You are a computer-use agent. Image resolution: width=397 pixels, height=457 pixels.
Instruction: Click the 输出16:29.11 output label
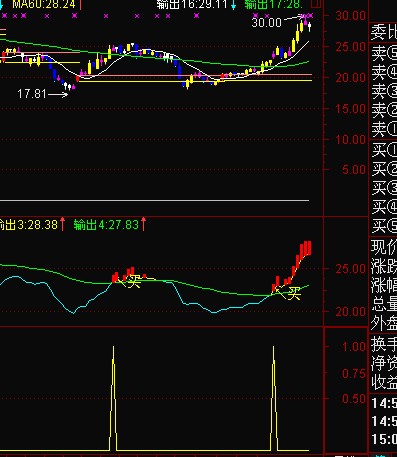[192, 4]
